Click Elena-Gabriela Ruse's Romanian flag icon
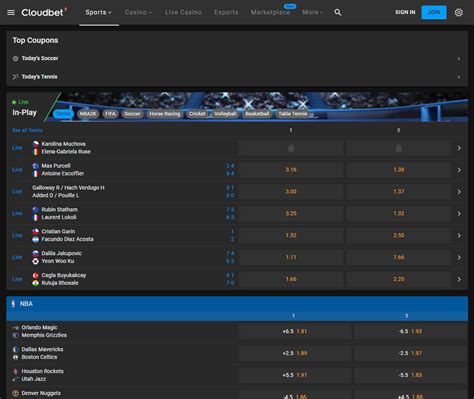Screen dimensions: 474x399 (36, 152)
